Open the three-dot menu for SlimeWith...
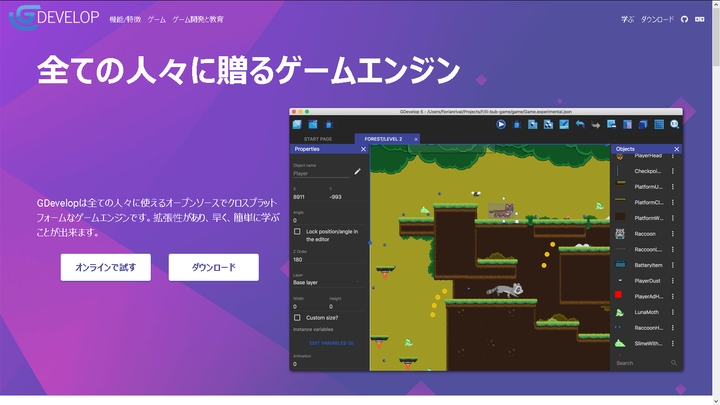720x405 pixels. click(673, 343)
